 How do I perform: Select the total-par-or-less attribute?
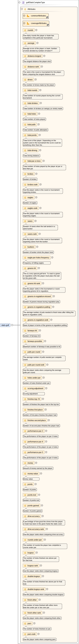click(34, 161)
